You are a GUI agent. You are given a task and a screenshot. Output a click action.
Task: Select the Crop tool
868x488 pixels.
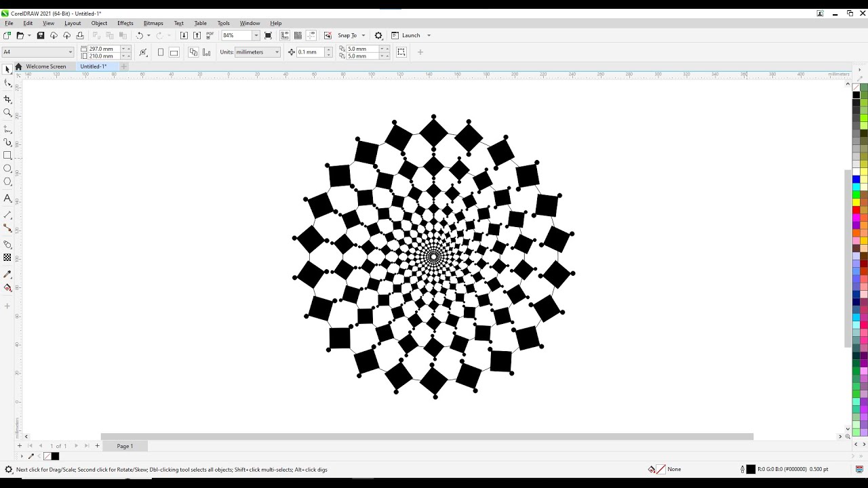coord(7,99)
